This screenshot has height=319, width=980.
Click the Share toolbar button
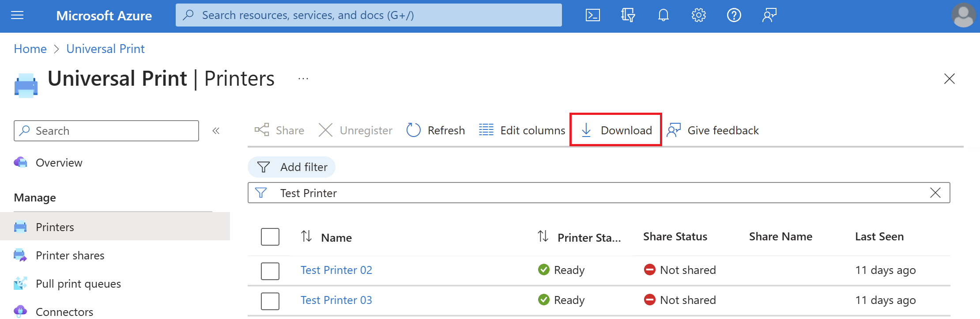[x=279, y=130]
